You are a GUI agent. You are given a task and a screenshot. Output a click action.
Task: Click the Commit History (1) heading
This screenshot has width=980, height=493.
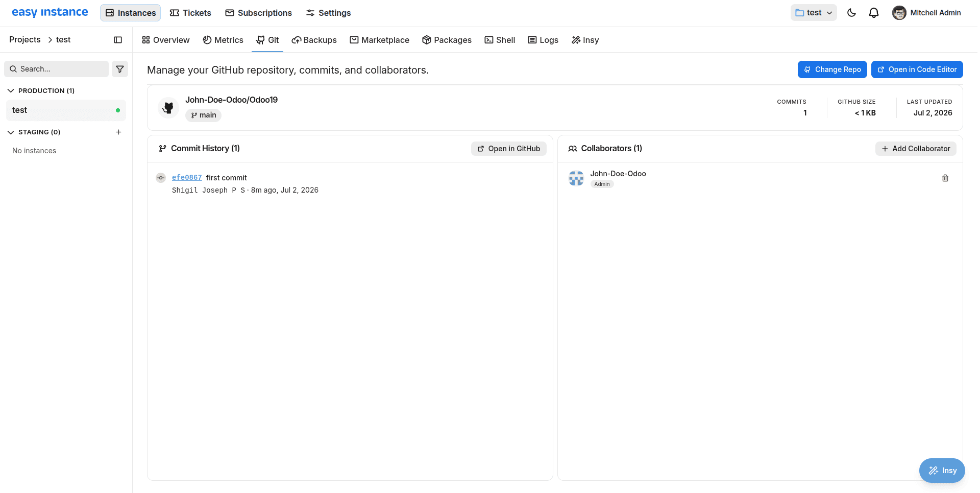pyautogui.click(x=205, y=149)
